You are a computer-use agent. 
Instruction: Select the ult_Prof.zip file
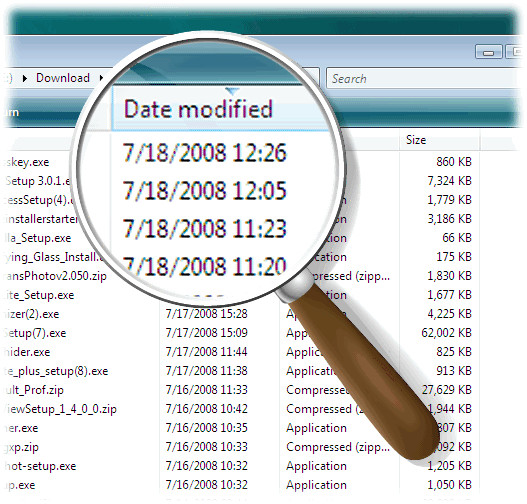(34, 390)
